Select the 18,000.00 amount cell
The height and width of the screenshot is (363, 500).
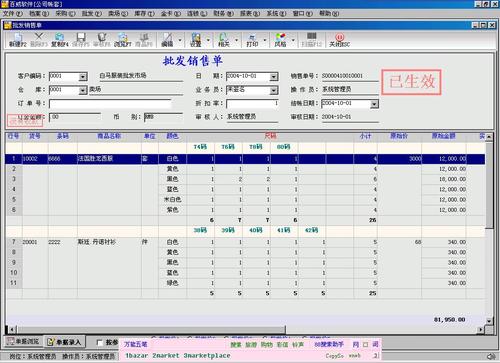(x=444, y=179)
